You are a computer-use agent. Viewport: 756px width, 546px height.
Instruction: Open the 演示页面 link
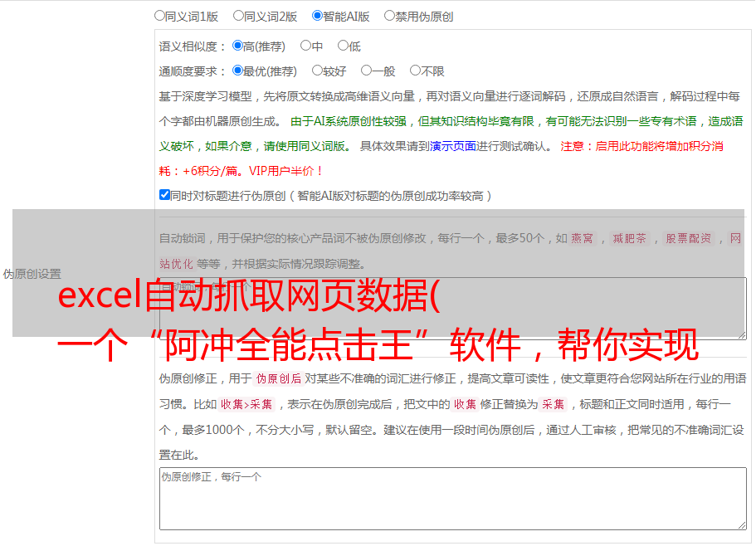(453, 146)
